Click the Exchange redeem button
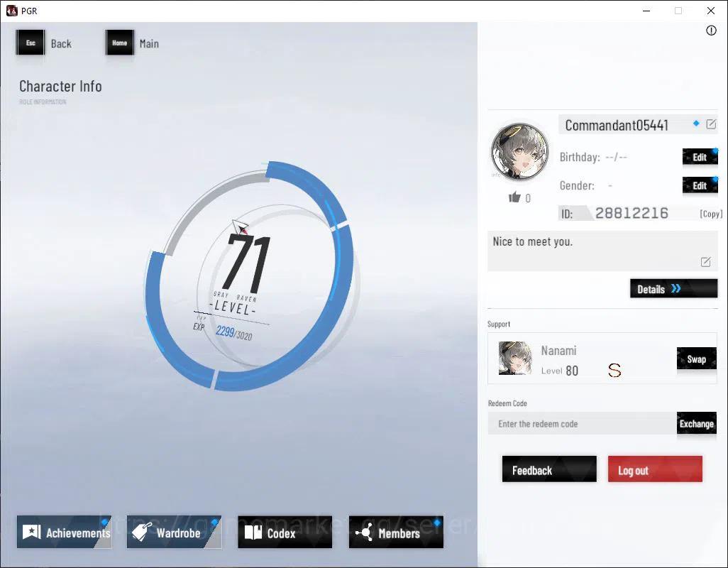Image resolution: width=728 pixels, height=568 pixels. point(697,424)
